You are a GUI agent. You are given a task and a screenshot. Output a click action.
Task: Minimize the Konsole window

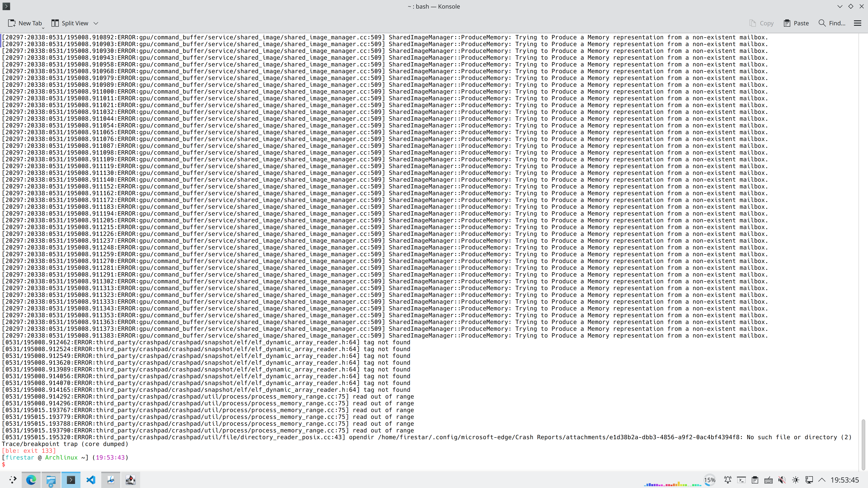(840, 6)
